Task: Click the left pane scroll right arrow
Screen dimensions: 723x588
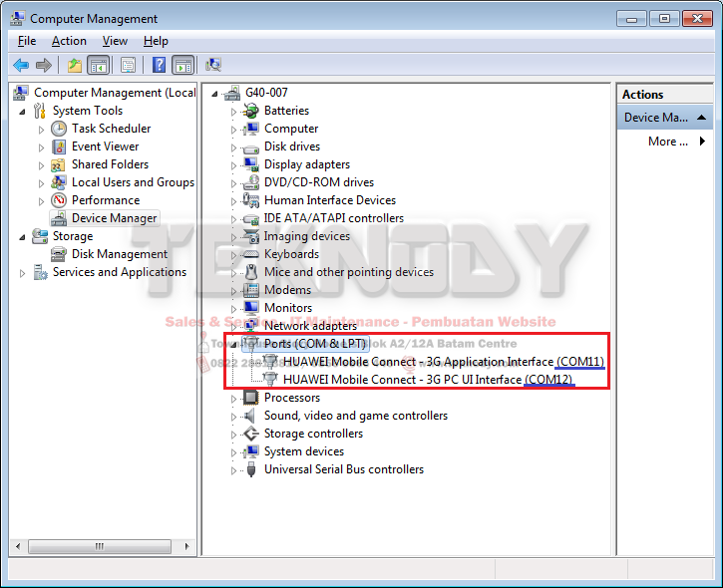Action: pyautogui.click(x=186, y=546)
